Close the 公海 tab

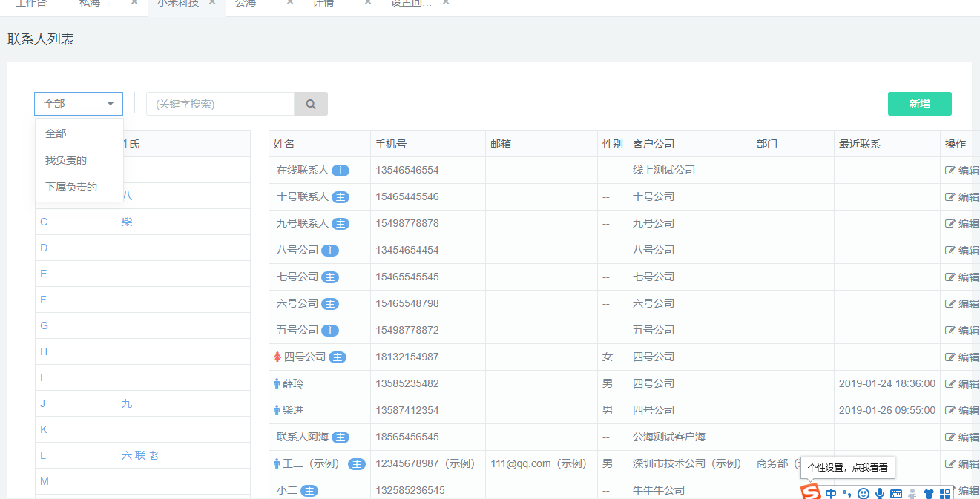[x=290, y=2]
